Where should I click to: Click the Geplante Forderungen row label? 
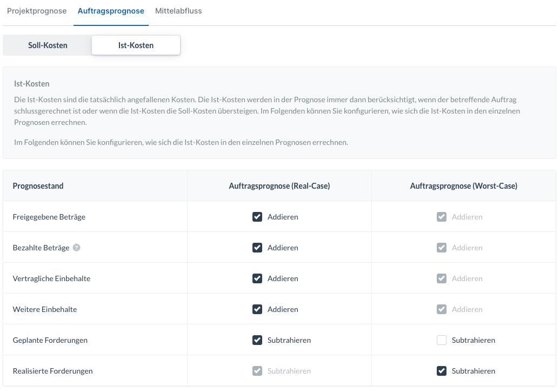(x=50, y=340)
